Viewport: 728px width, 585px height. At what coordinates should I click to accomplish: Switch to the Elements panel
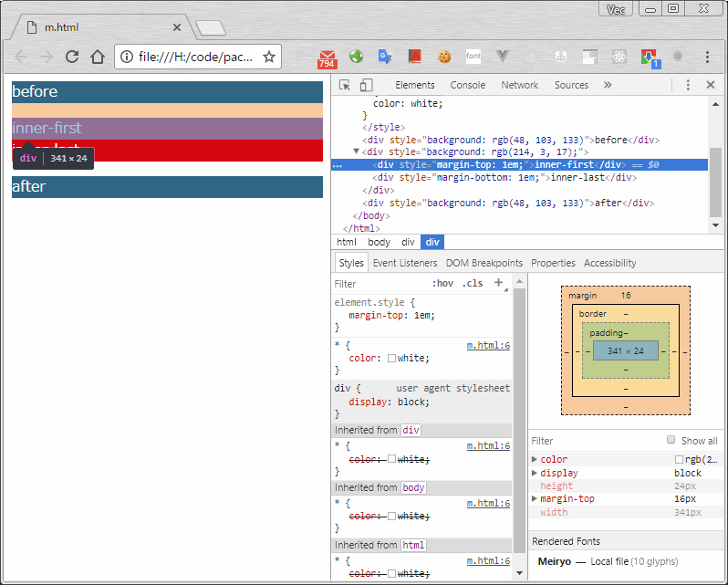(x=414, y=85)
